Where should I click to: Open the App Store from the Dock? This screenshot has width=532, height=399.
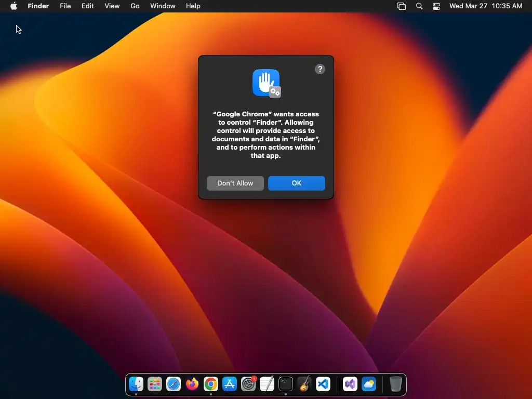click(230, 384)
